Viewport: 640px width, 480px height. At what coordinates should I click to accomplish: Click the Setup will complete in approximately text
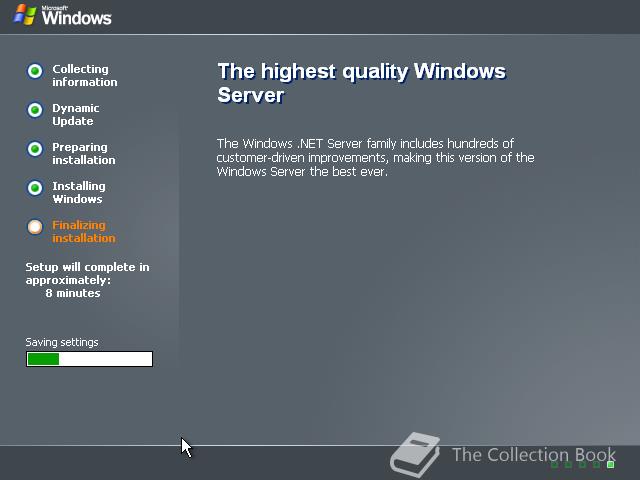coord(87,273)
